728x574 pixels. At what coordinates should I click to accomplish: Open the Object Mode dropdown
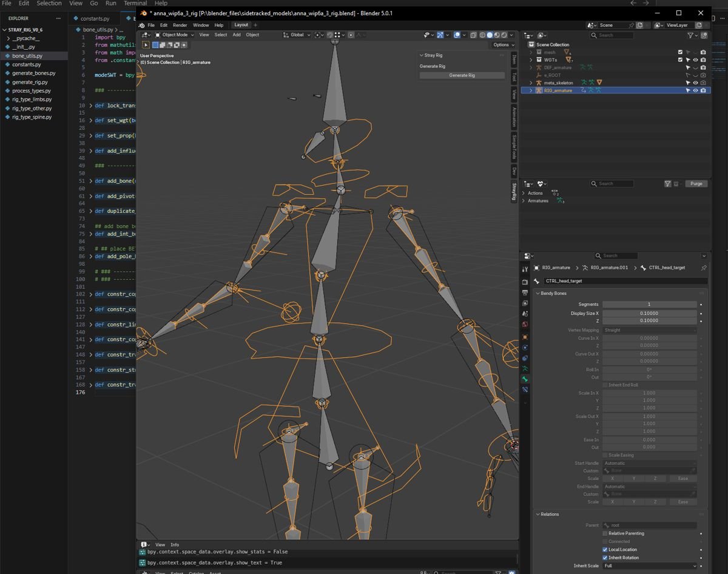[174, 35]
